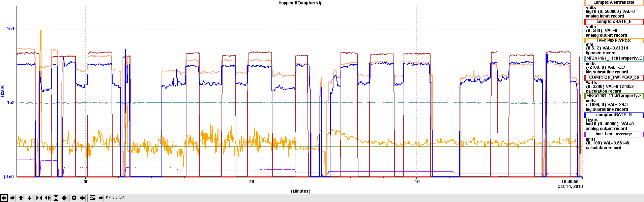Viewport: 644px width, 202px height.
Task: Click the Oct 14, 2010 date label
Action: (x=570, y=187)
